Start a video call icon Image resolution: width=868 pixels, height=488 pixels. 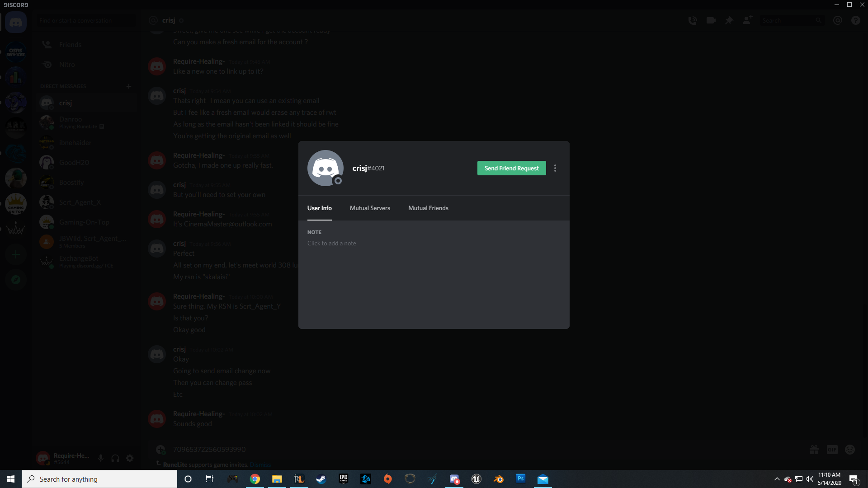coord(711,20)
